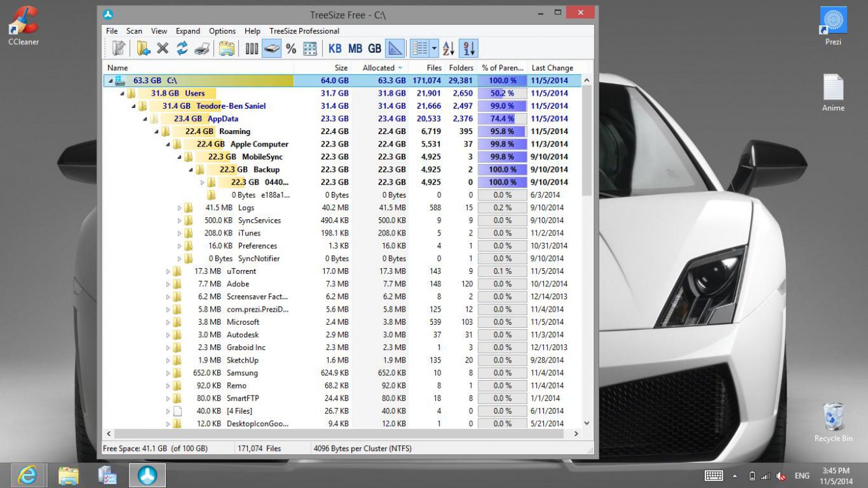Viewport: 868px width, 488px height.
Task: Sort by size 9-1 icon
Action: [x=468, y=48]
